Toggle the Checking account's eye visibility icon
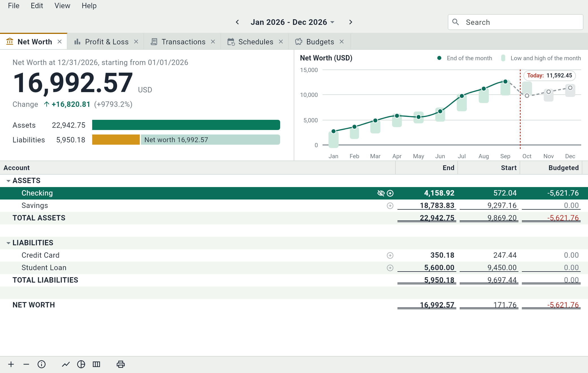Image resolution: width=588 pixels, height=373 pixels. [x=381, y=193]
